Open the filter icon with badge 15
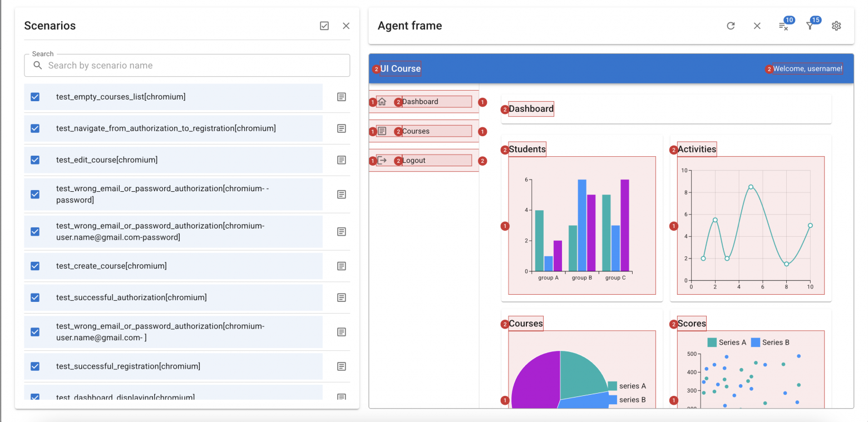868x422 pixels. (810, 26)
